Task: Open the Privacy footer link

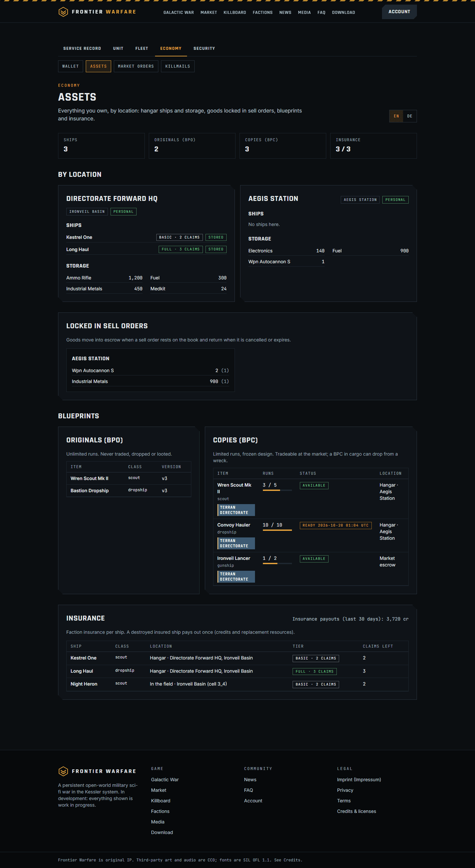Action: click(345, 790)
